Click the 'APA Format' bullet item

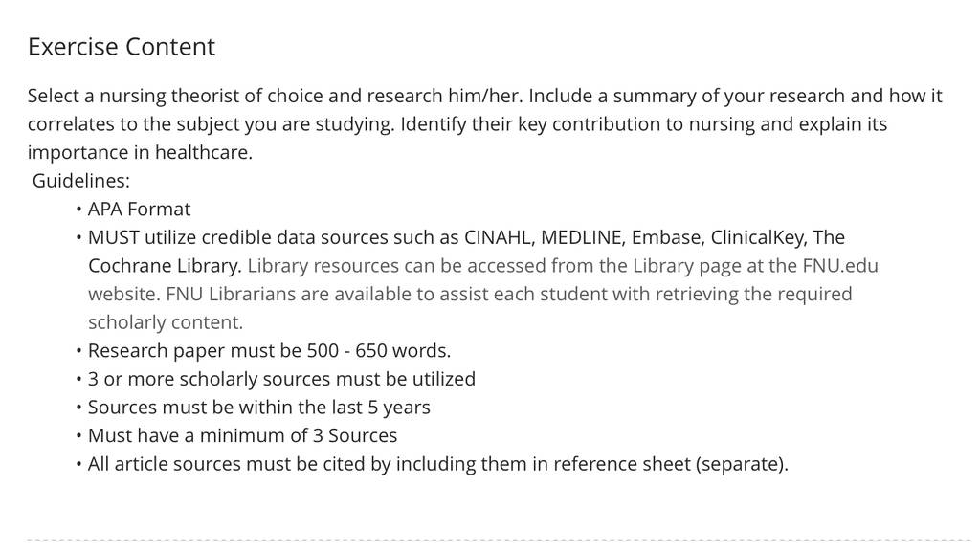[x=139, y=210]
